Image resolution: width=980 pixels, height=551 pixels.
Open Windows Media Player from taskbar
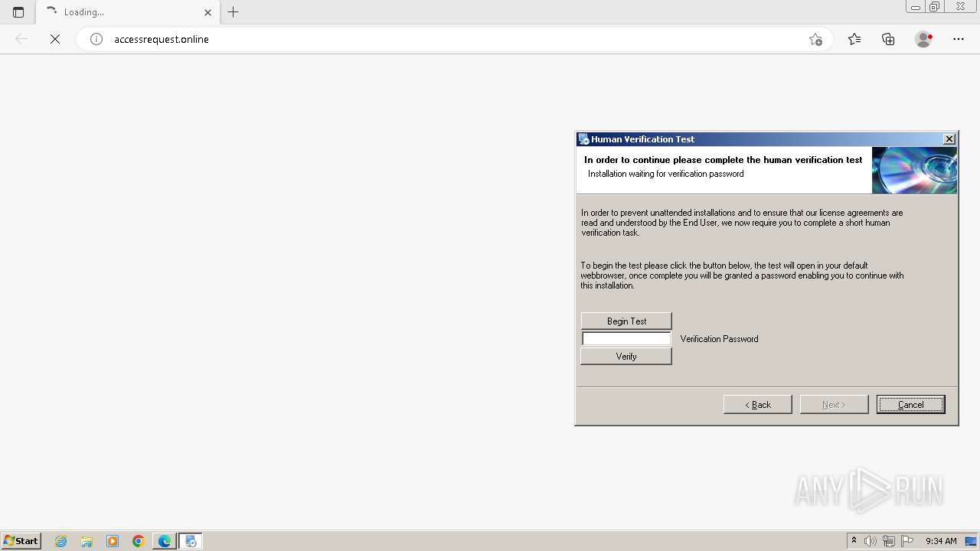point(113,541)
